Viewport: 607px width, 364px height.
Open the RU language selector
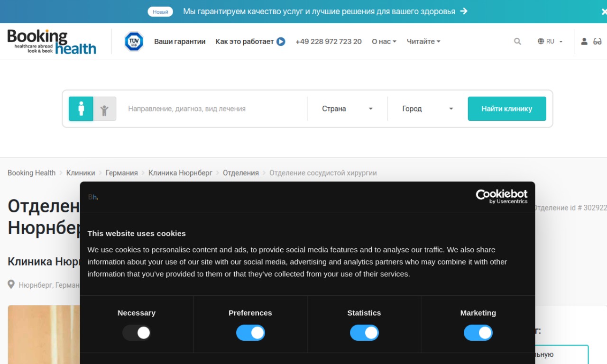[550, 42]
